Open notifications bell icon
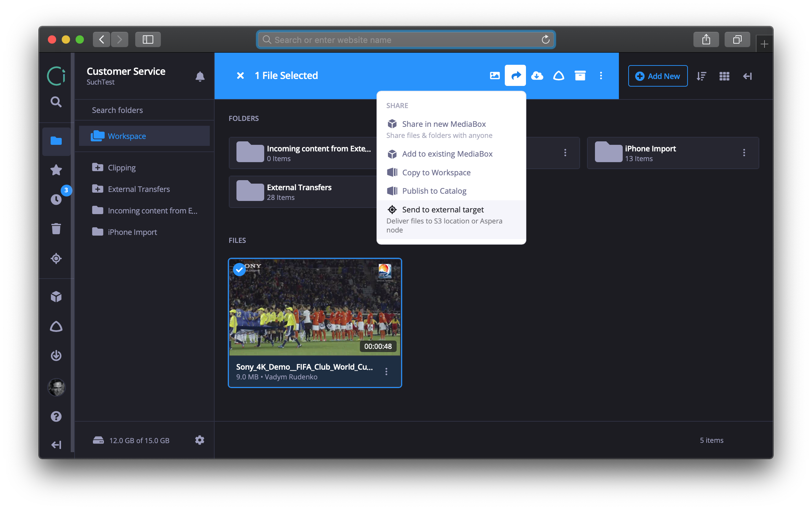 pos(200,76)
